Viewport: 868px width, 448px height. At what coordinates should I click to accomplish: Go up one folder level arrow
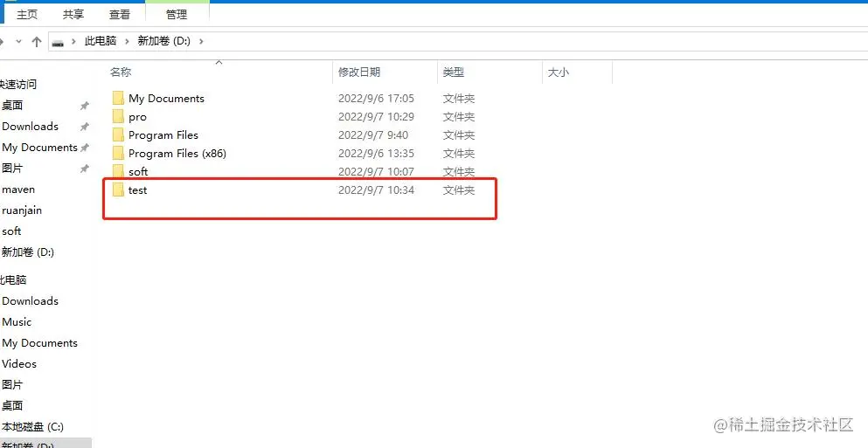point(37,42)
